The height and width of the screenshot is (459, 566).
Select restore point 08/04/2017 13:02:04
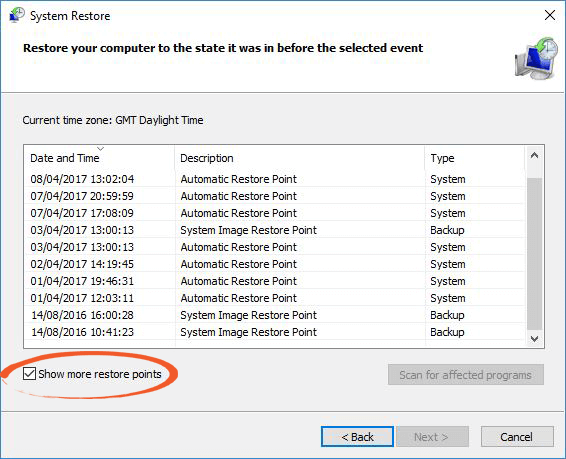pyautogui.click(x=275, y=179)
